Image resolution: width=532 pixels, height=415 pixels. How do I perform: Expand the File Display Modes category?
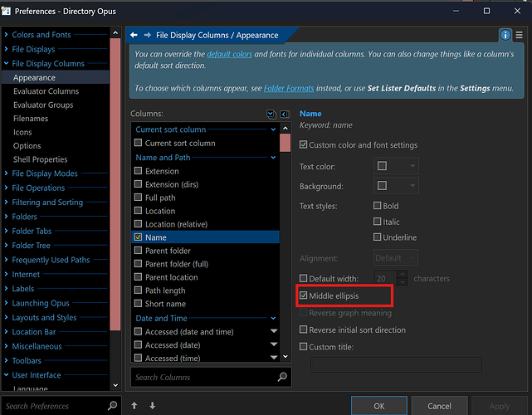(x=6, y=173)
